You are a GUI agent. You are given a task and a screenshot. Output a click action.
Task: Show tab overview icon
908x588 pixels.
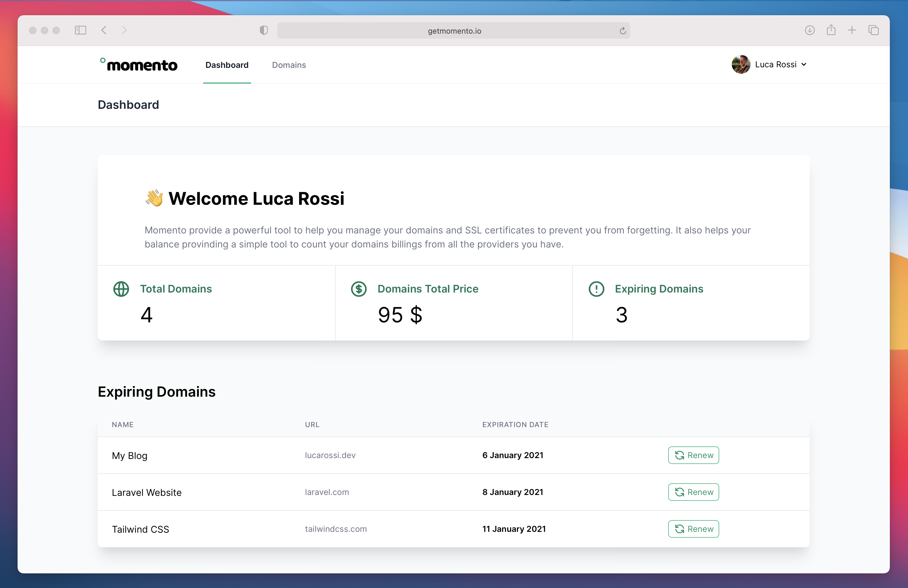coord(873,30)
